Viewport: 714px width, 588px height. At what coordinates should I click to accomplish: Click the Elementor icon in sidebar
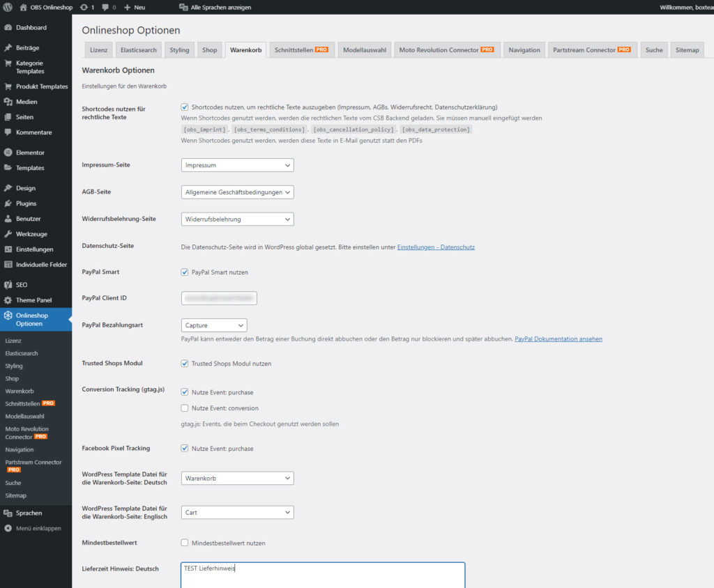[x=8, y=153]
